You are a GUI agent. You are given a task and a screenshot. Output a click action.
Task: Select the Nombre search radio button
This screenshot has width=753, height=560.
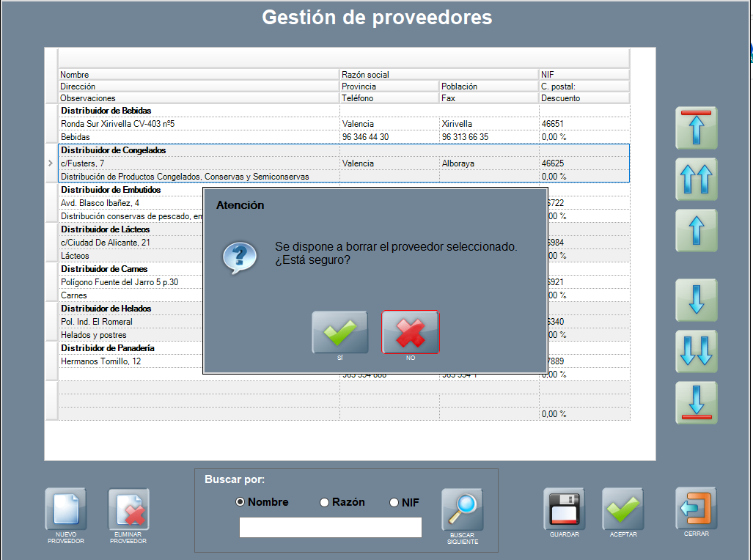coord(240,502)
